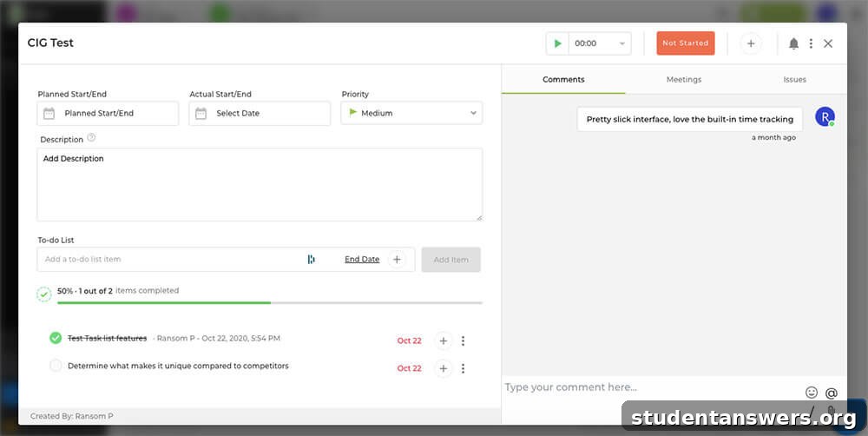
Task: Click the plus icon next to End Date
Action: point(397,260)
